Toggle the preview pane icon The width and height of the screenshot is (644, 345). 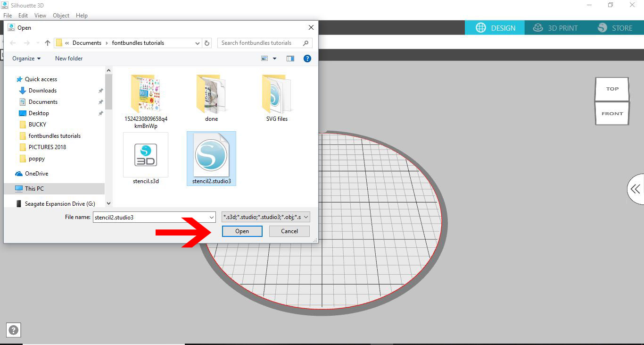tap(290, 59)
